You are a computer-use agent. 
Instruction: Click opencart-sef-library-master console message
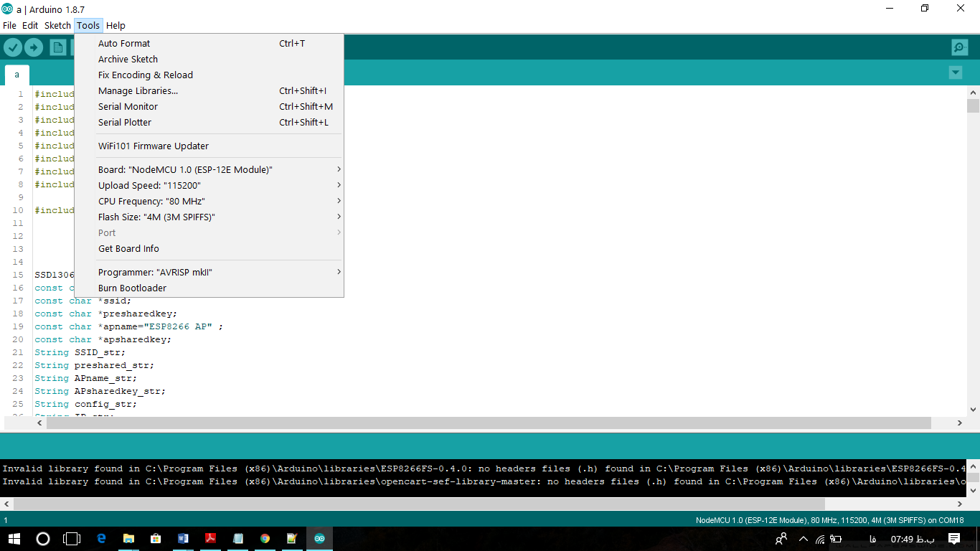484,481
